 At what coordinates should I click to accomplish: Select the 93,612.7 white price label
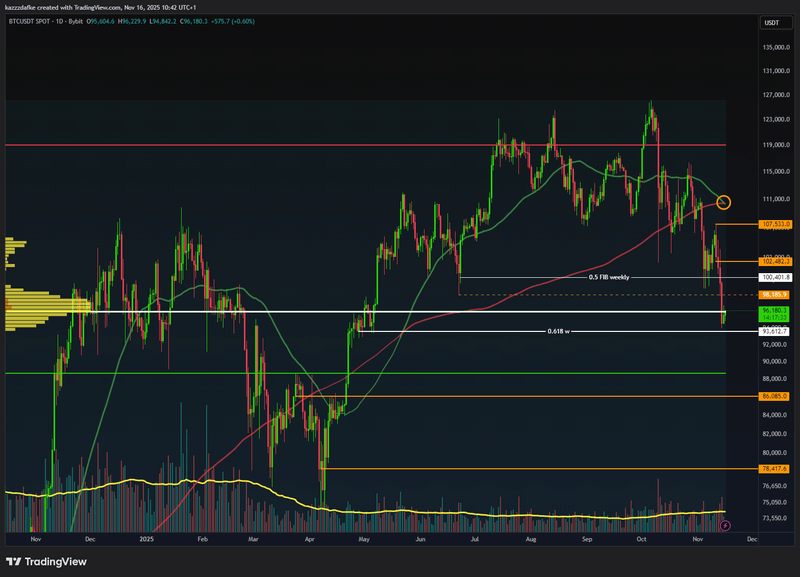(x=774, y=332)
